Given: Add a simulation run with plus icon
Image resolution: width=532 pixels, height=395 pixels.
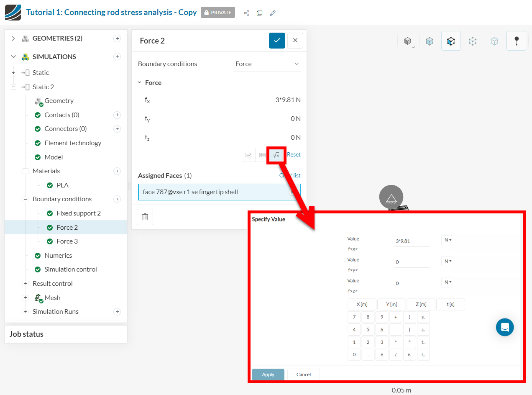Looking at the screenshot, I should coord(117,312).
